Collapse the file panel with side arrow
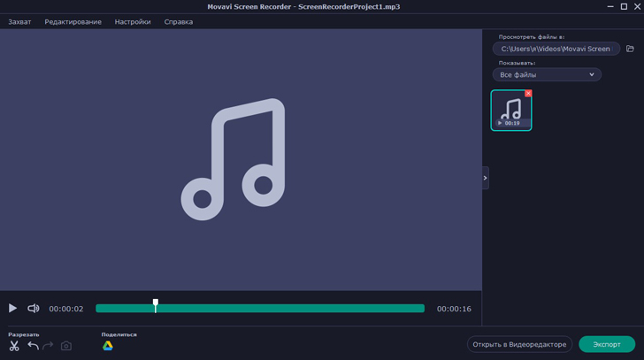The image size is (644, 360). point(485,178)
